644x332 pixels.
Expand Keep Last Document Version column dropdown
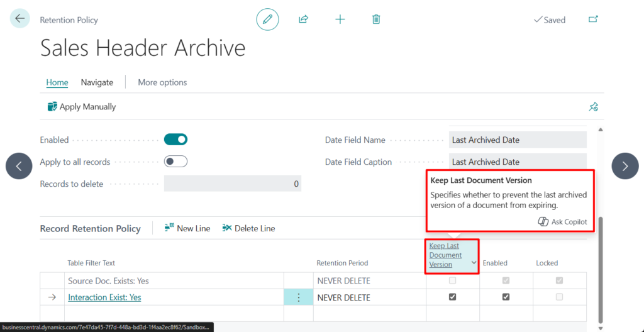pos(473,262)
